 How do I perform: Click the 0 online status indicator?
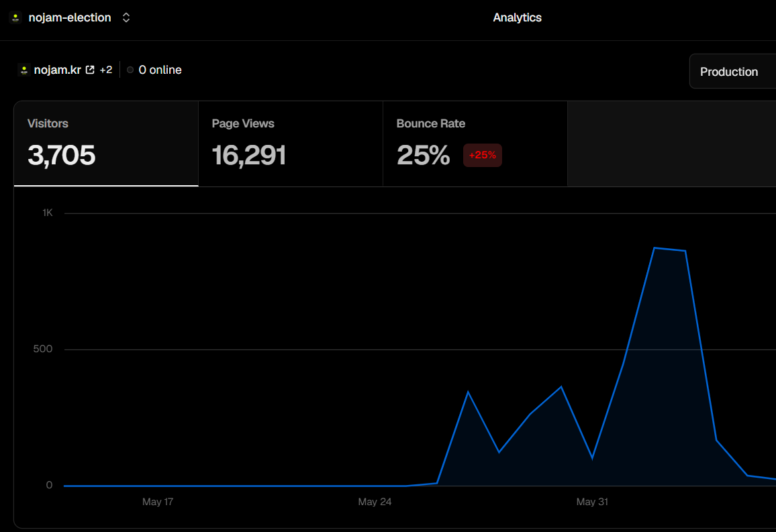[x=154, y=70]
